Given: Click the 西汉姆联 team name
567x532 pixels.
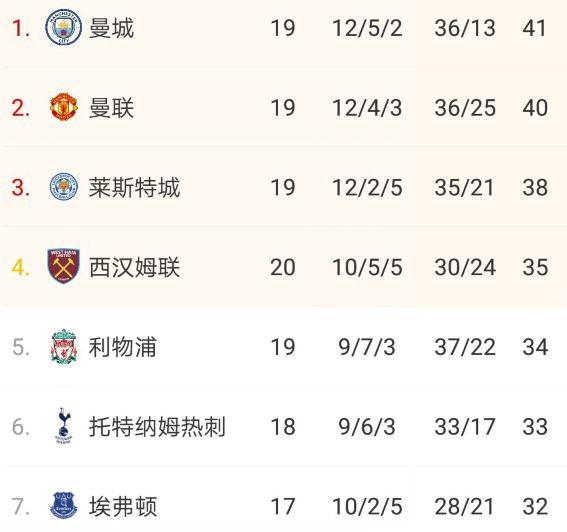Looking at the screenshot, I should tap(134, 267).
